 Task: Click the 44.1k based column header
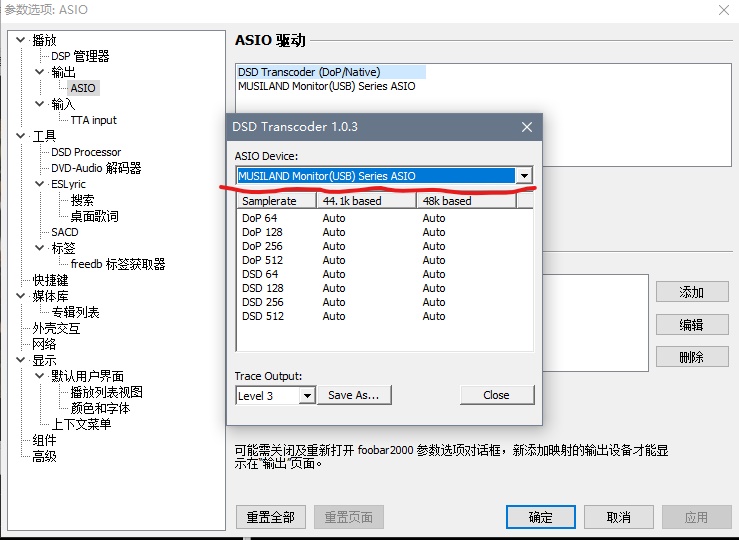coord(352,201)
